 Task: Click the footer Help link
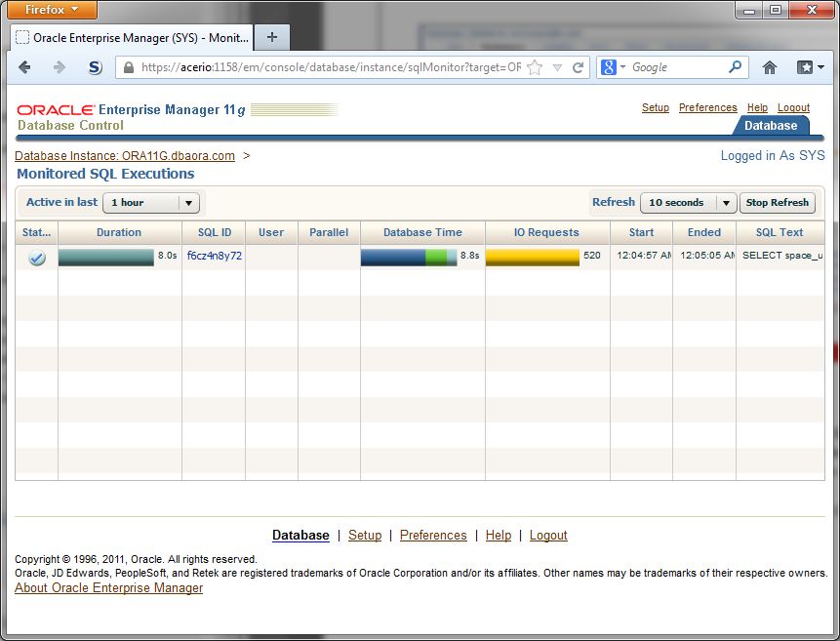point(499,536)
